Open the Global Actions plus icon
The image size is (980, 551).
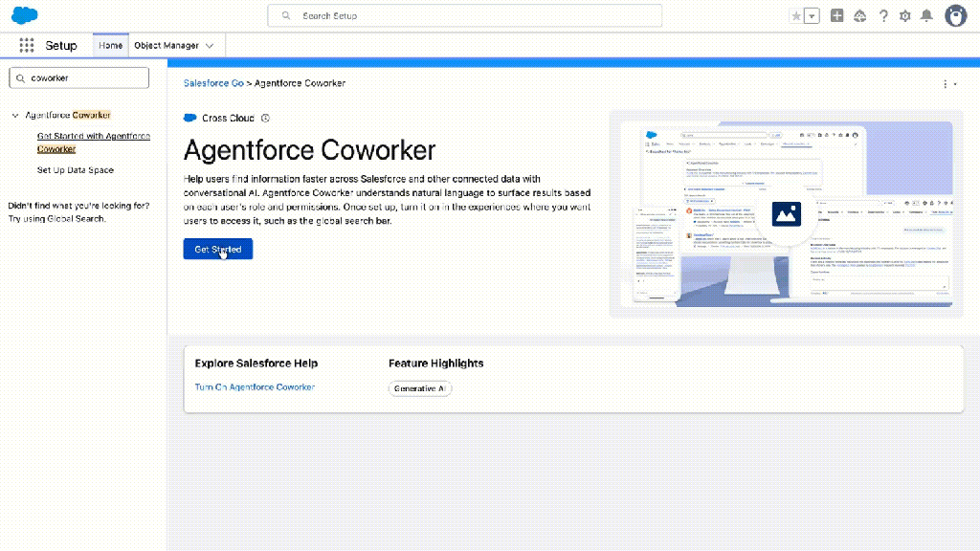[836, 15]
